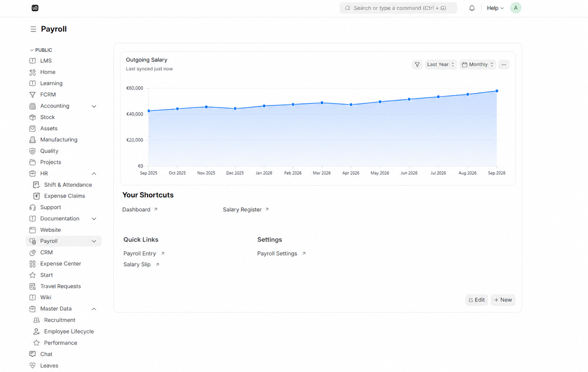Click the CRM pie chart icon
Image resolution: width=588 pixels, height=372 pixels.
point(32,253)
